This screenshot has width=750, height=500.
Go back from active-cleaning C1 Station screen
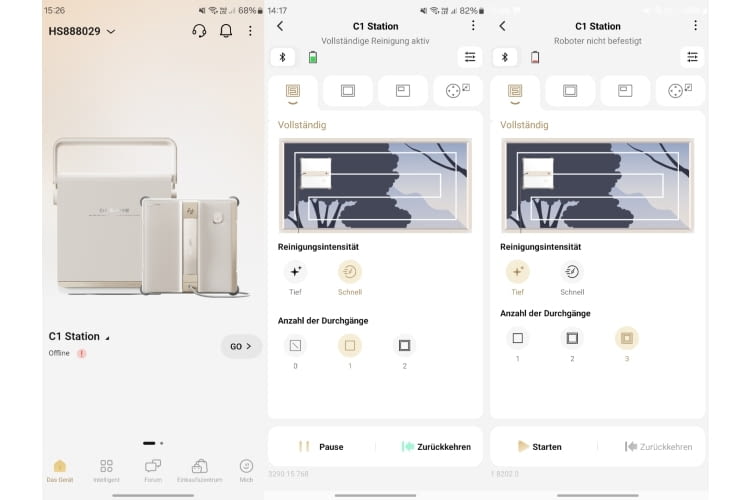[x=280, y=26]
